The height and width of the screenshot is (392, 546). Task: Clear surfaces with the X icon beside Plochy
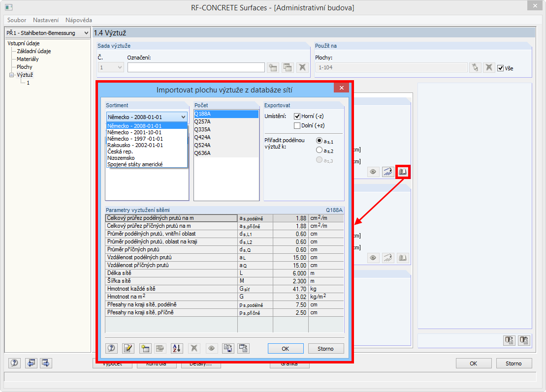(x=489, y=67)
